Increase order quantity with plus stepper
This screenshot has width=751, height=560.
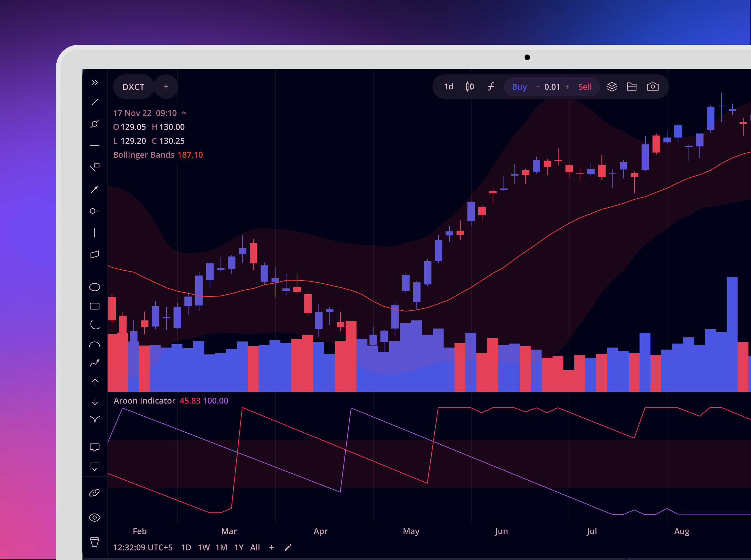click(x=567, y=87)
